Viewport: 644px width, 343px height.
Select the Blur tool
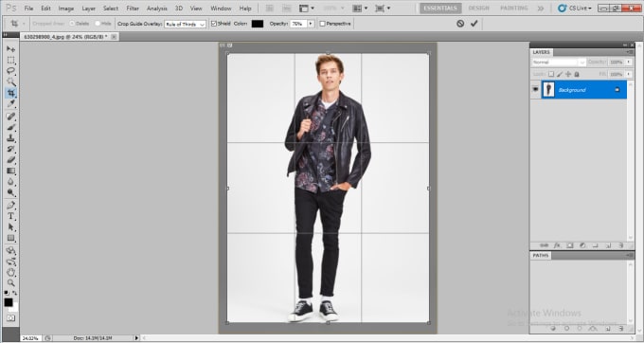[10, 182]
